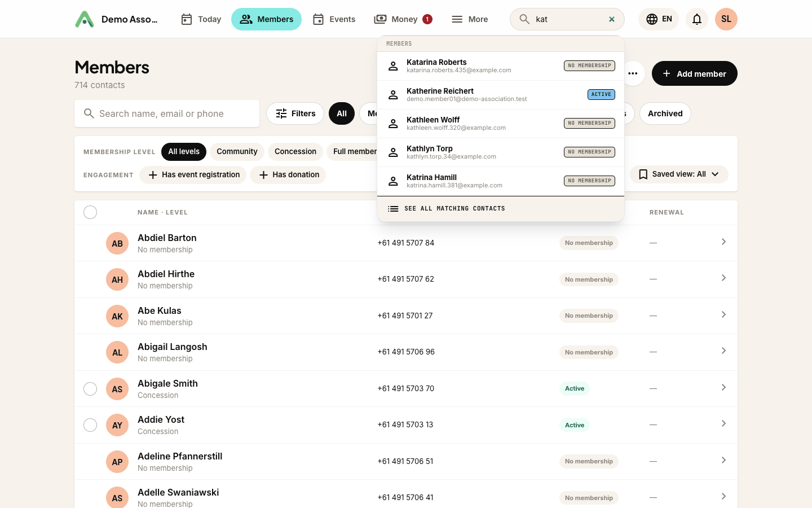The width and height of the screenshot is (812, 508).
Task: Expand Abe Kulas row chevron
Action: coord(723,315)
